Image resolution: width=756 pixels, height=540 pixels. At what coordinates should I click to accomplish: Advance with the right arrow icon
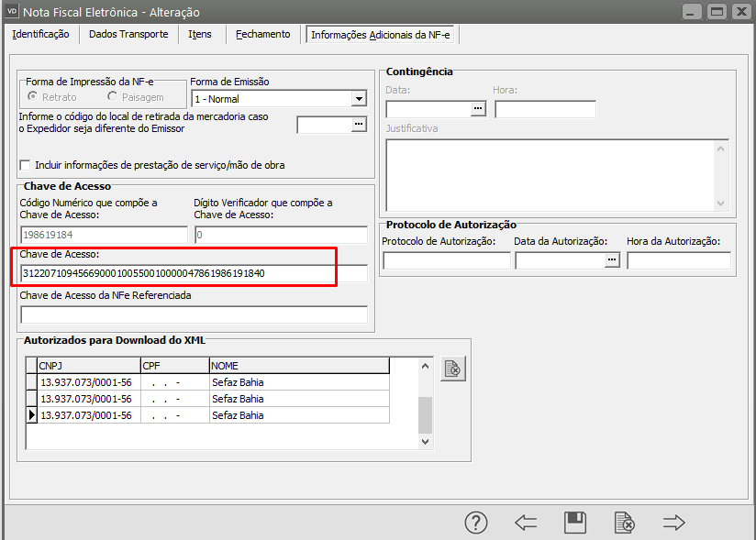674,523
